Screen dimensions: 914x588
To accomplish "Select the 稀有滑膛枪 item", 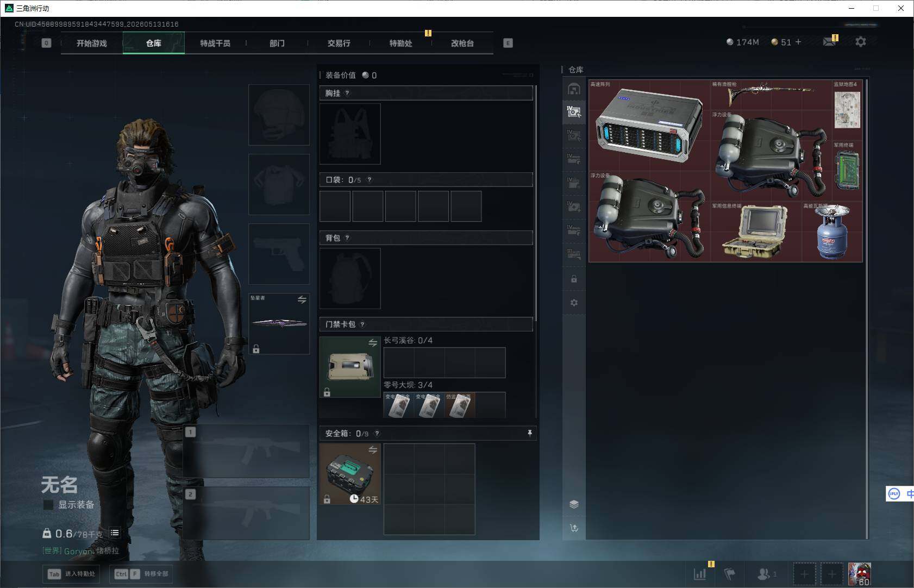I will [x=771, y=95].
